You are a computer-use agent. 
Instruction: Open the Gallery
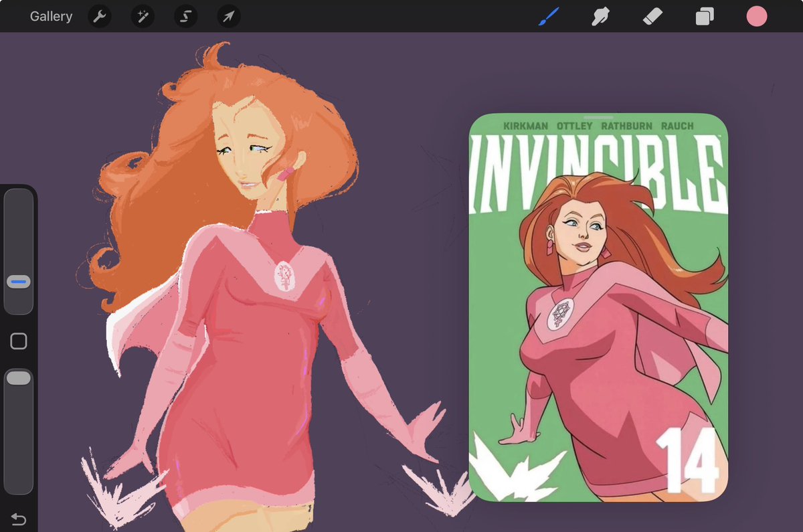[x=51, y=16]
